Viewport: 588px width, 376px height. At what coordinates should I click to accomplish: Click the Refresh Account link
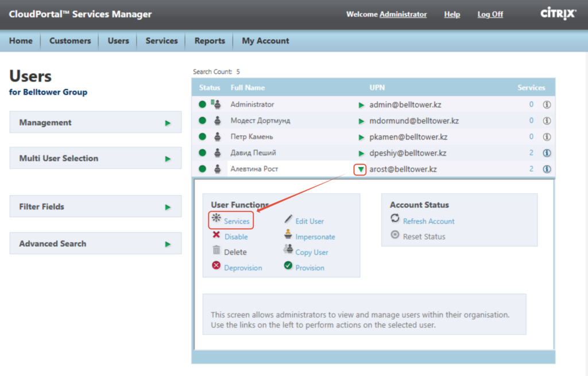point(428,221)
